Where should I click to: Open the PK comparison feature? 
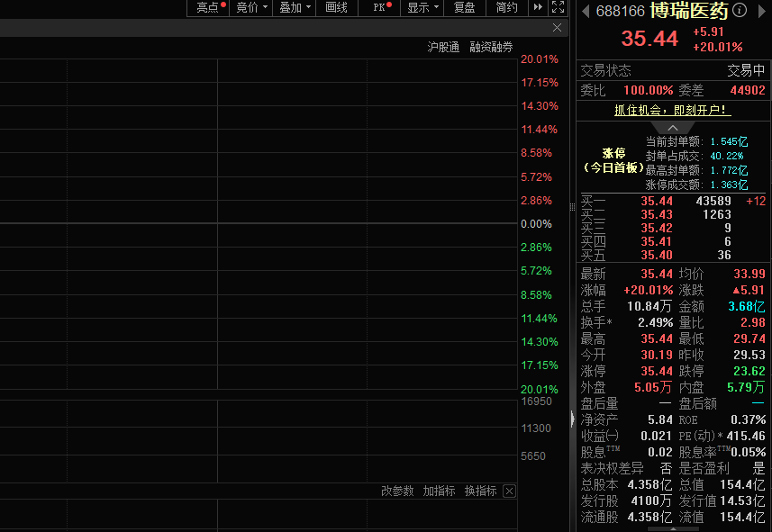(x=379, y=7)
